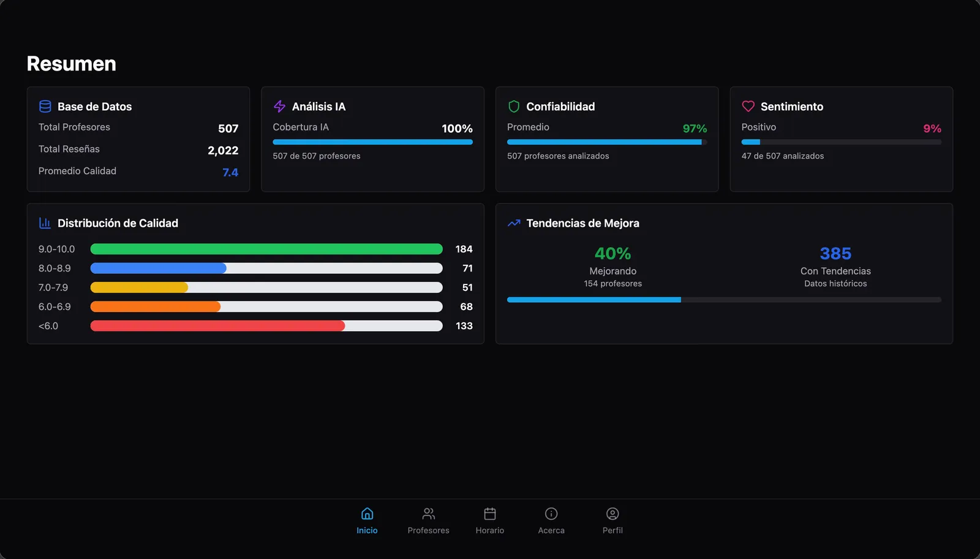Open the Acerca tab label

click(551, 531)
